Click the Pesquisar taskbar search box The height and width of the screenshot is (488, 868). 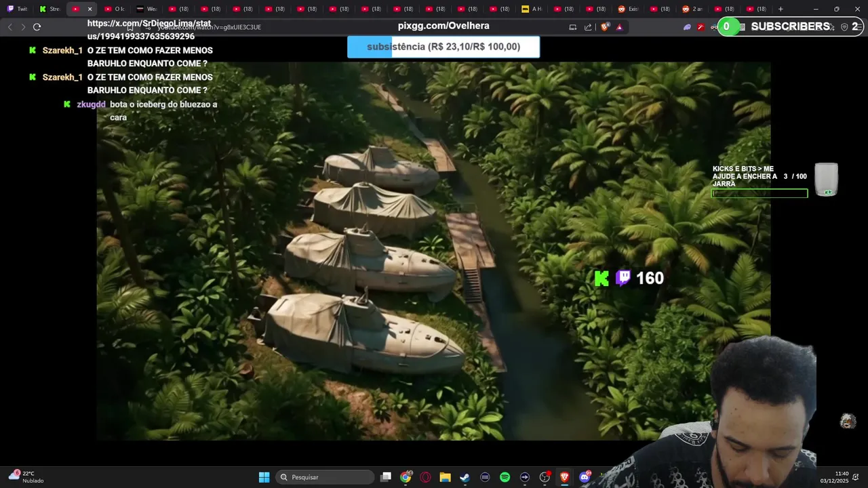tap(325, 477)
